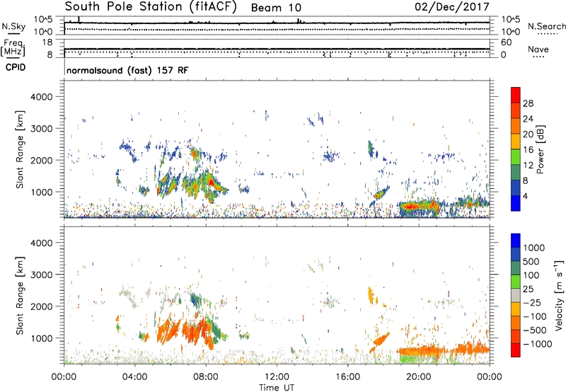566x392 pixels.
Task: Click the 'Velocity [m s-1]' color bar label
Action: click(x=559, y=295)
